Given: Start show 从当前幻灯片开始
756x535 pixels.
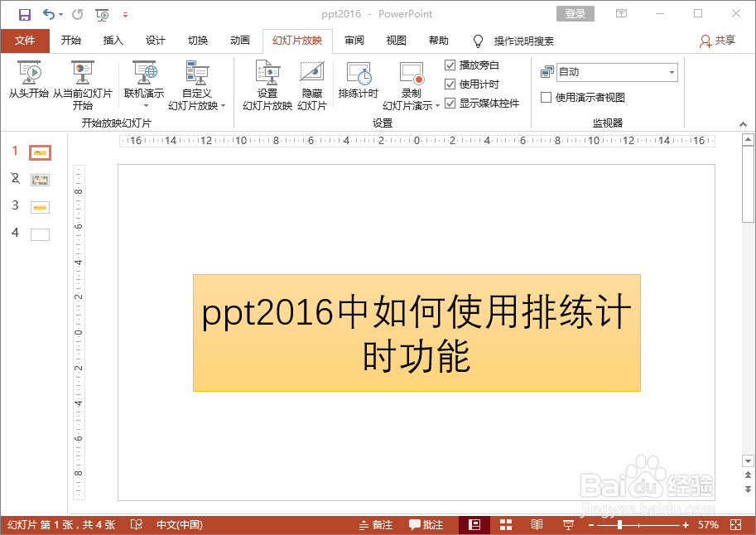Looking at the screenshot, I should click(x=83, y=85).
